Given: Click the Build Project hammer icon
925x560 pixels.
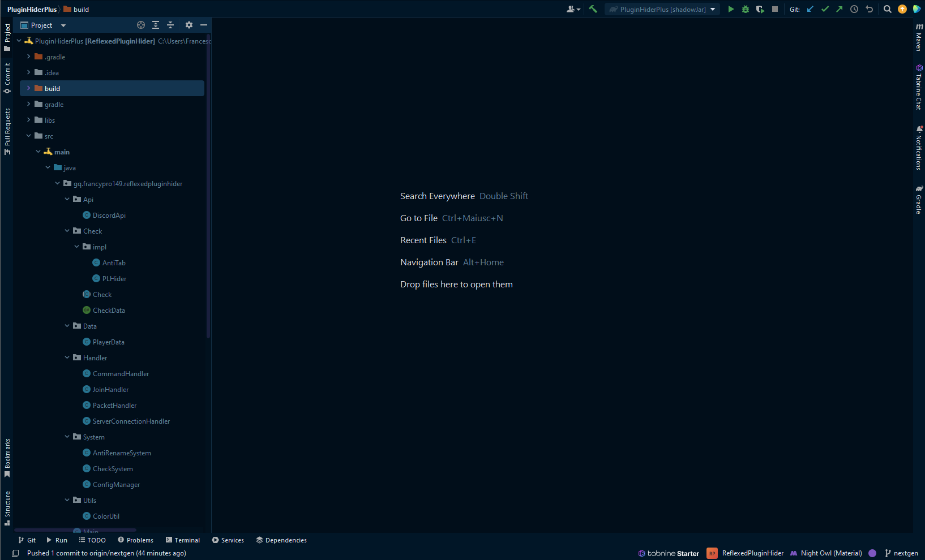Looking at the screenshot, I should 593,9.
